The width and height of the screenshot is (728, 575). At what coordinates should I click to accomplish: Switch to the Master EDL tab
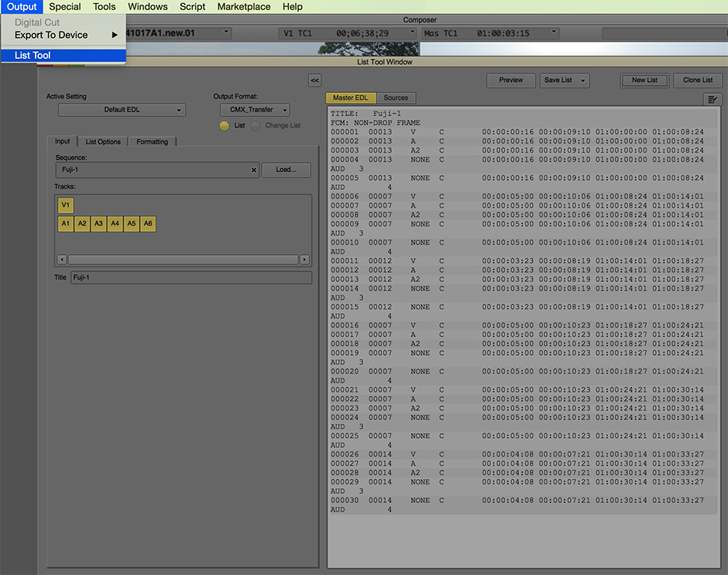[x=351, y=98]
